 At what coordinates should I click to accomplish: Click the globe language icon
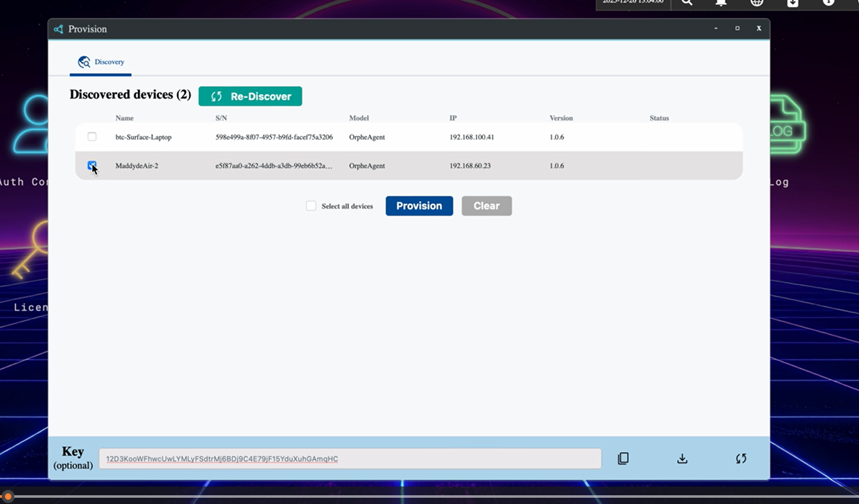click(756, 3)
